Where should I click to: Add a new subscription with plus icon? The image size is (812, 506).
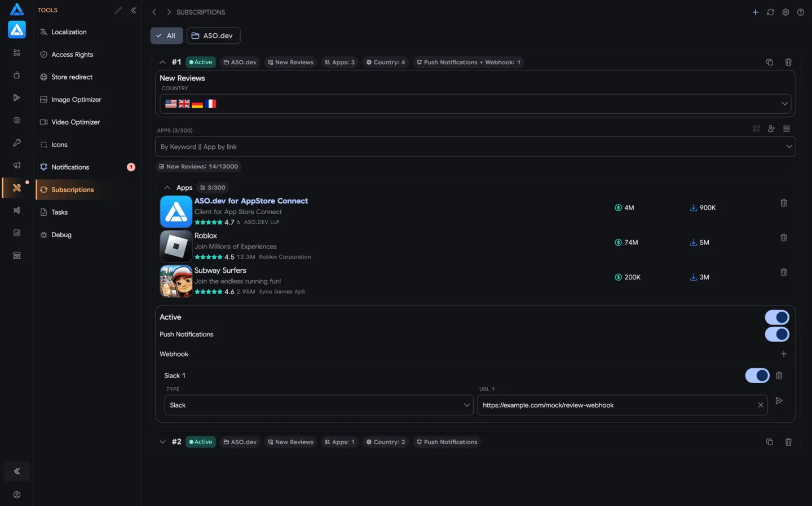pos(756,12)
